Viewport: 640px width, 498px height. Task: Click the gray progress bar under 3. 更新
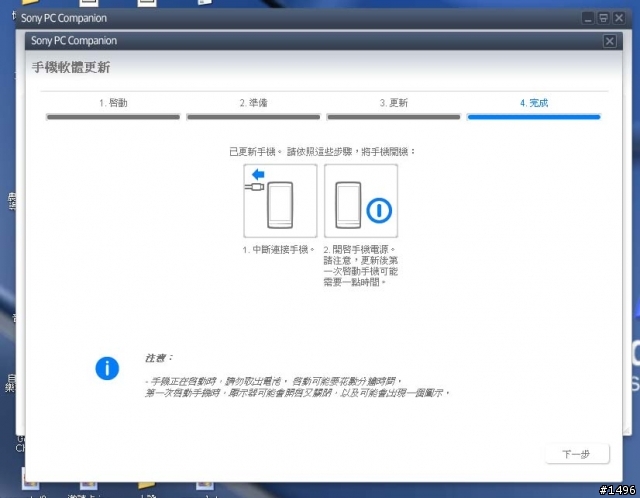[393, 117]
